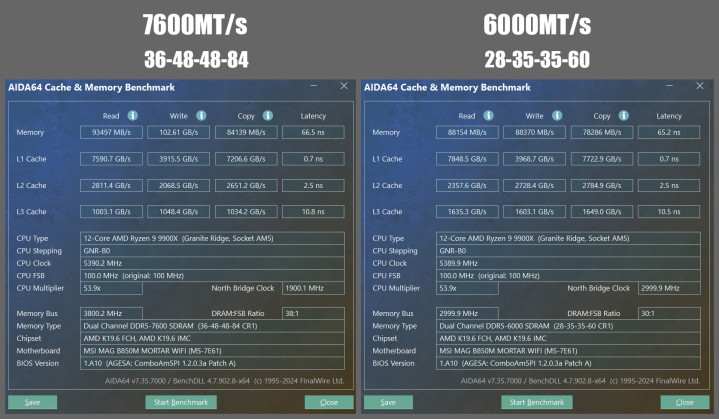Click Memory Bus value 3800.2 MHz
This screenshot has width=719, height=419.
(x=111, y=313)
